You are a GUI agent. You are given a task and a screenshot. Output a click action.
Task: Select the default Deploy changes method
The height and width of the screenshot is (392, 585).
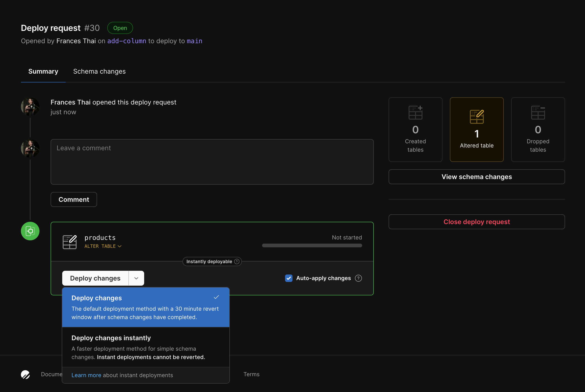point(146,307)
